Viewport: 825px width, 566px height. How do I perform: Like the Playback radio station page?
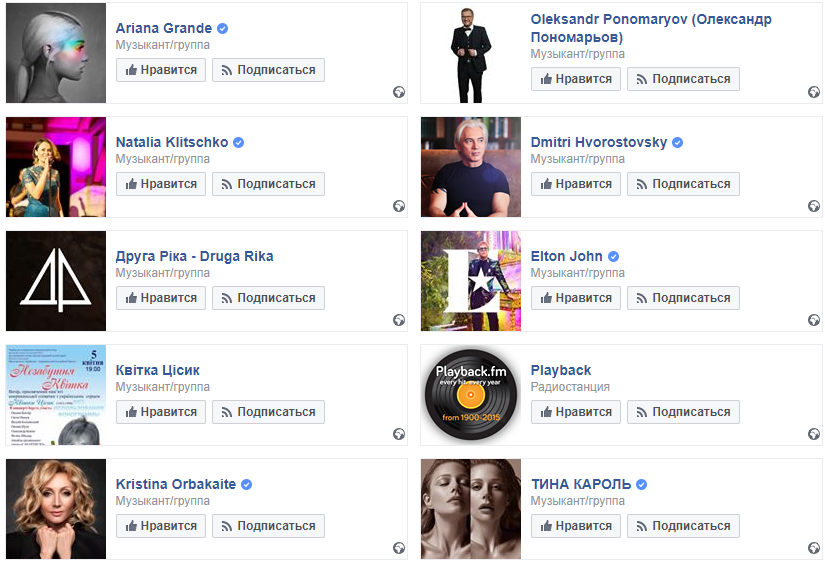pos(576,412)
